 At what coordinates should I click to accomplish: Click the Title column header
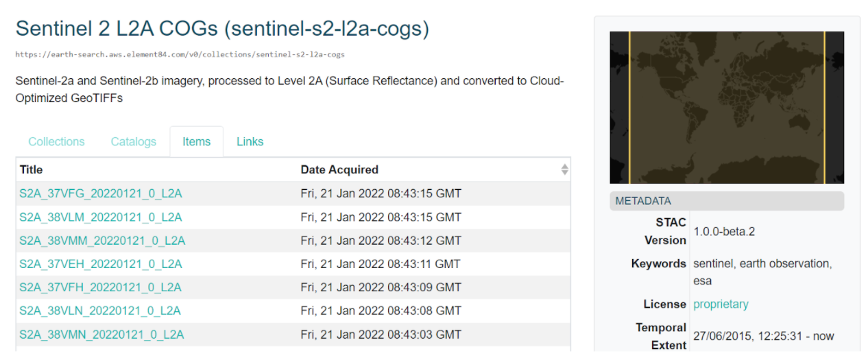click(x=156, y=169)
